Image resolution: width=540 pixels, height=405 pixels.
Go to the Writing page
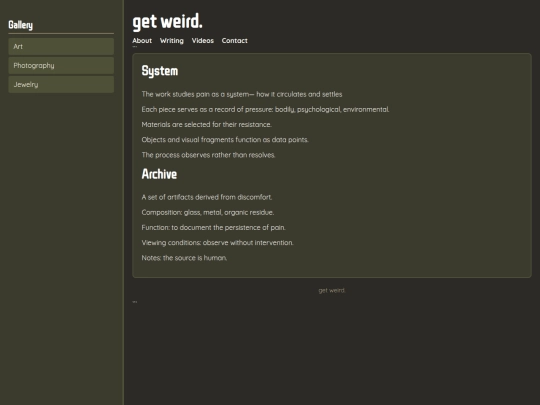172,41
